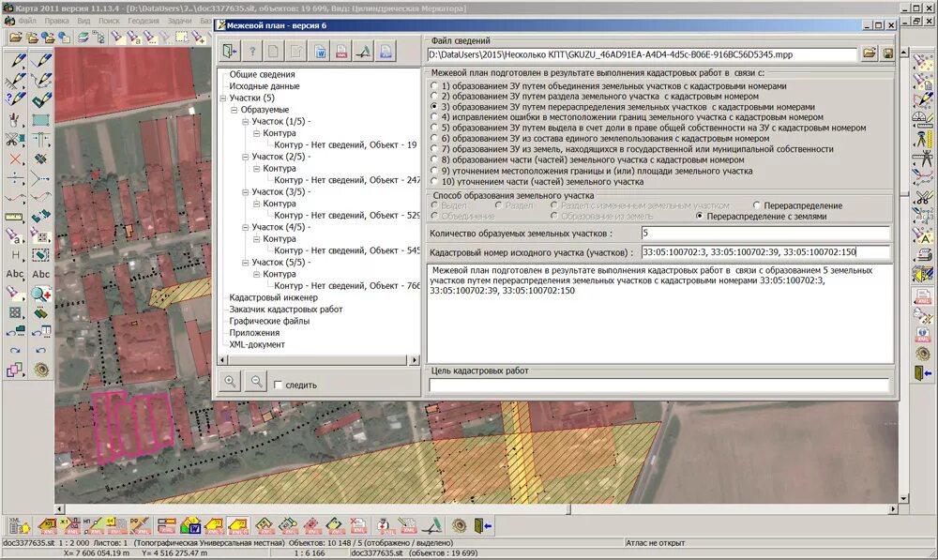938x560 pixels.
Task: Open the Правка menu
Action: [x=56, y=21]
